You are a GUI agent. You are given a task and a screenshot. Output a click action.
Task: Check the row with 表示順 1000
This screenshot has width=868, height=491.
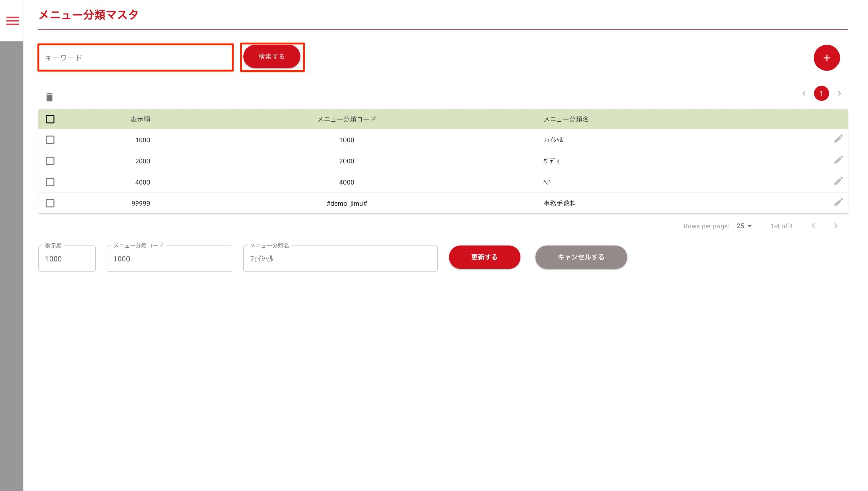click(x=50, y=140)
